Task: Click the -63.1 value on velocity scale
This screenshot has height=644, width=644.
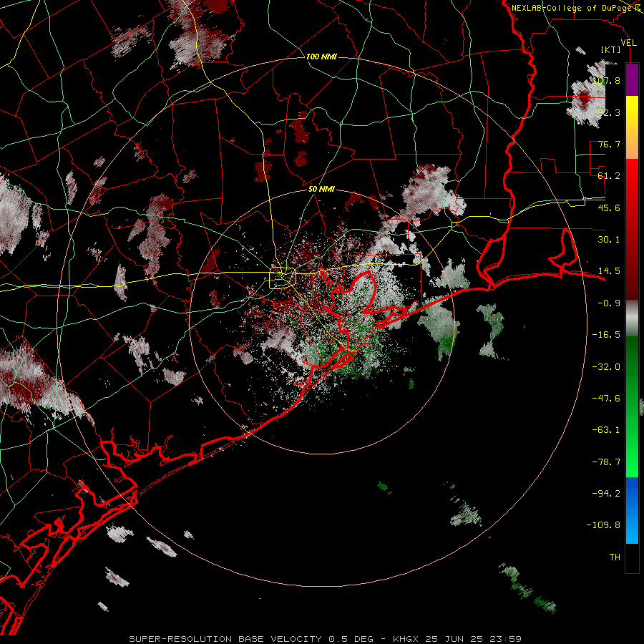Action: tap(606, 430)
